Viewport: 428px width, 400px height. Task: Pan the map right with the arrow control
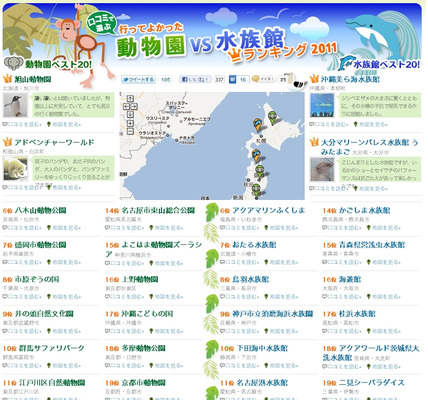[x=134, y=106]
